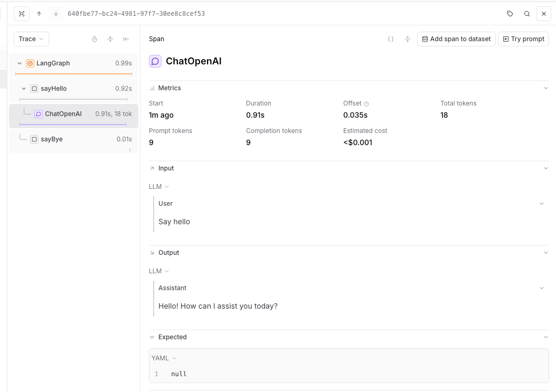Click the Start value 1m ago
Image resolution: width=556 pixels, height=392 pixels.
coord(162,115)
